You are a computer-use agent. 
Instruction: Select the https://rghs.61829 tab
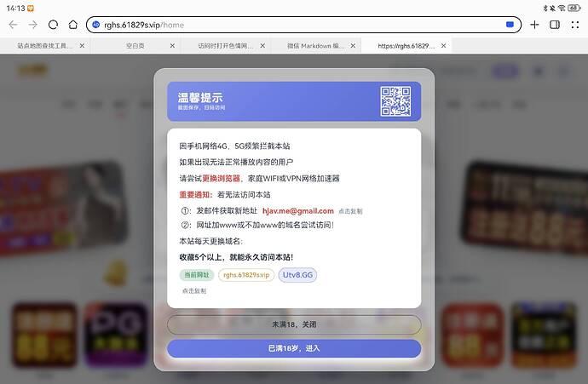click(406, 46)
